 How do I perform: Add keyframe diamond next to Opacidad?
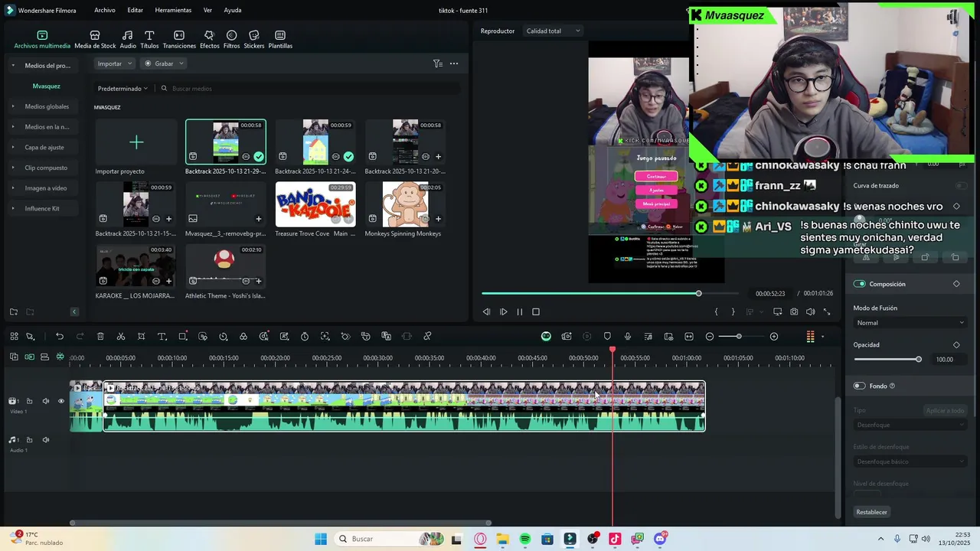956,345
